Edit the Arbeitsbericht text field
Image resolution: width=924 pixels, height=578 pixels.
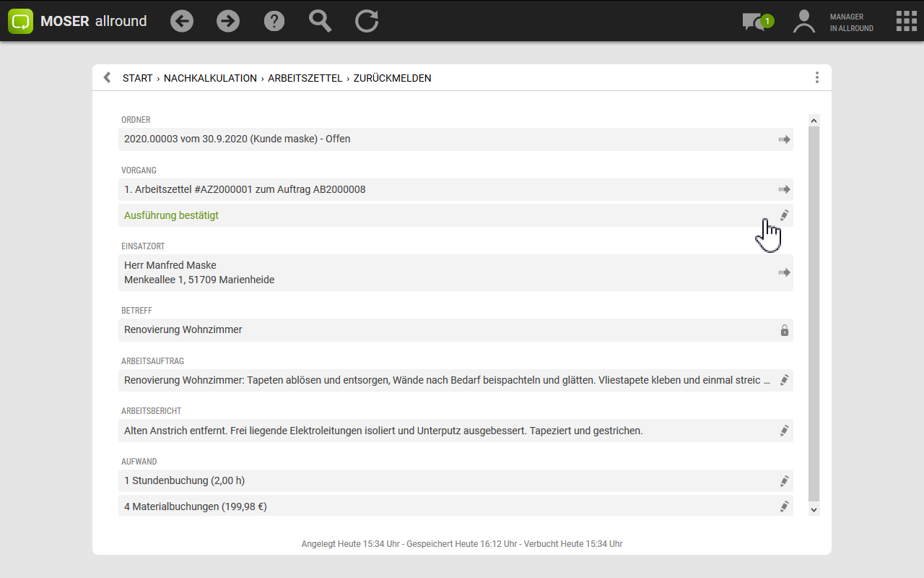point(784,431)
